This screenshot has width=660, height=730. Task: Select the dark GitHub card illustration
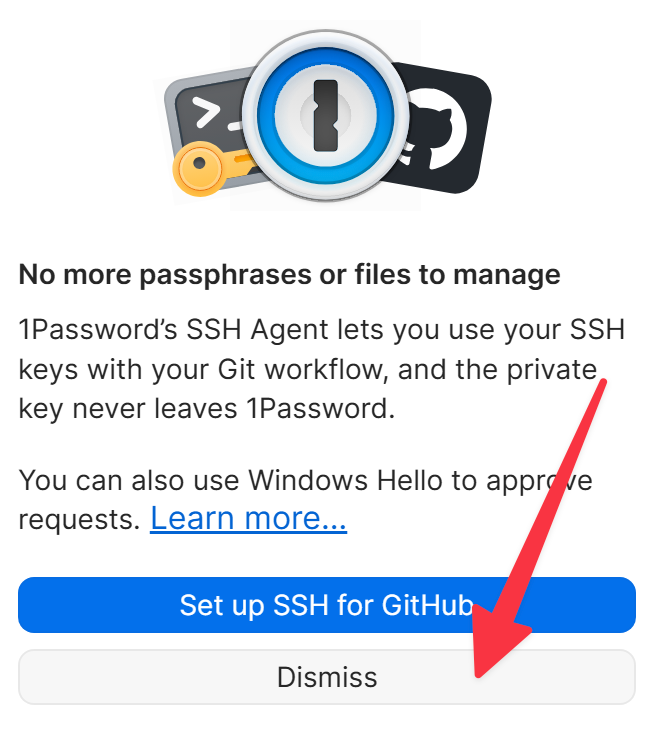tap(438, 128)
